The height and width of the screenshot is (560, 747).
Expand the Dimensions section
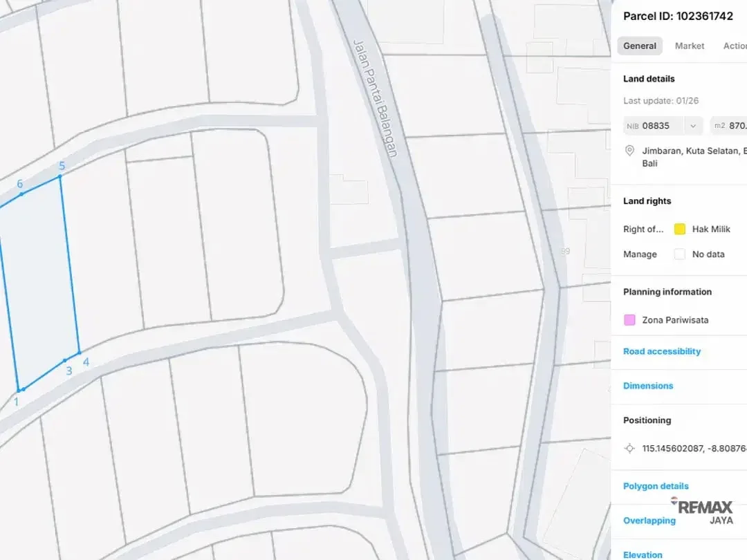(x=648, y=386)
